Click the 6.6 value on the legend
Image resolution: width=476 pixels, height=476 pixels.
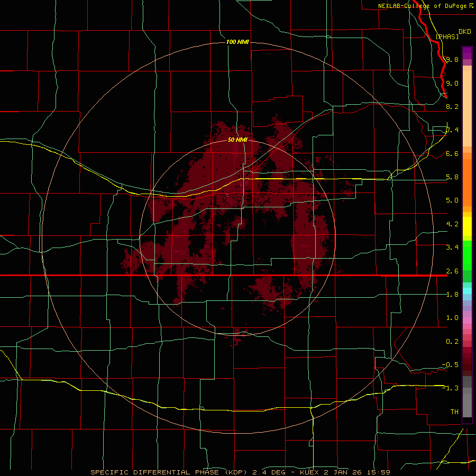click(x=452, y=153)
